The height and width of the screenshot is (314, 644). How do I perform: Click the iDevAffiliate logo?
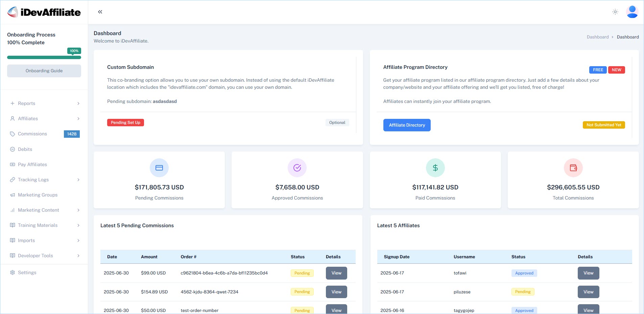(44, 12)
